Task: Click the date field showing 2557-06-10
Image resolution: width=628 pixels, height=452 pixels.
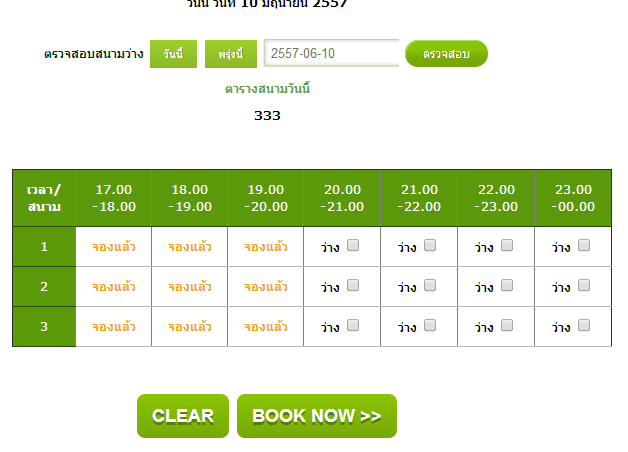Action: pyautogui.click(x=331, y=53)
